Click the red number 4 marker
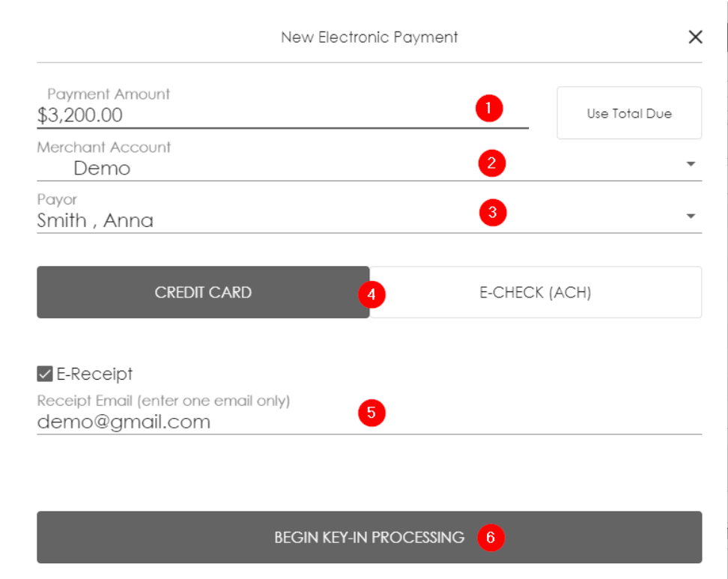Screen dimensions: 728x579 point(371,294)
